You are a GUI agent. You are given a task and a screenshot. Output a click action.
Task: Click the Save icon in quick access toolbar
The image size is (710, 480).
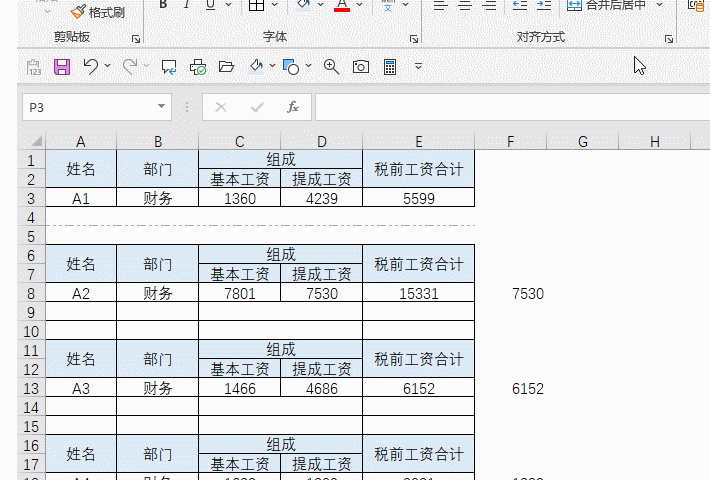(x=62, y=67)
